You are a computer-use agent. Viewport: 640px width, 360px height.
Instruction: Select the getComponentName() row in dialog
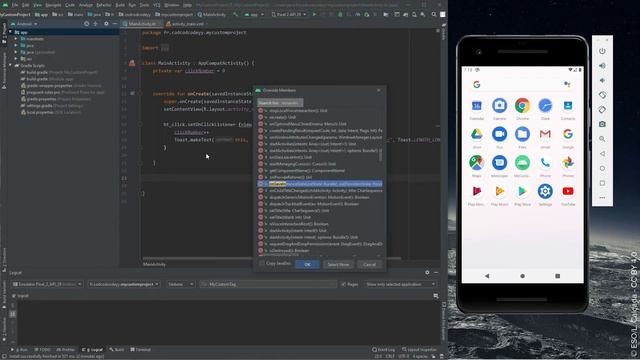tap(320, 171)
